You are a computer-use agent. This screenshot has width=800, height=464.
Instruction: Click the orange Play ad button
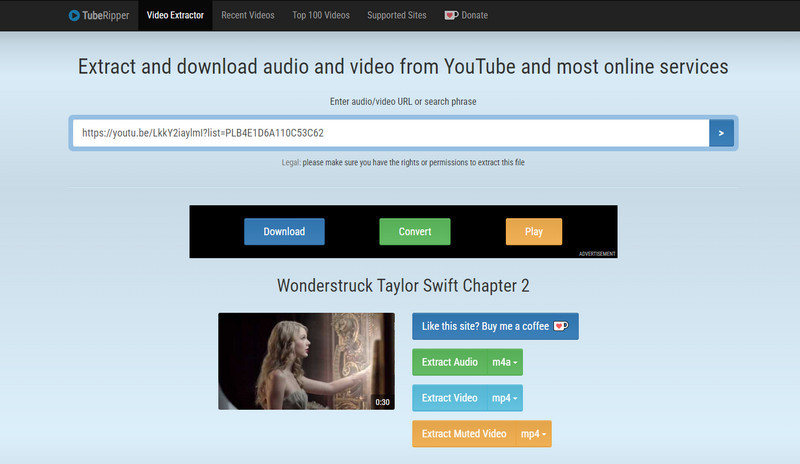pos(534,232)
